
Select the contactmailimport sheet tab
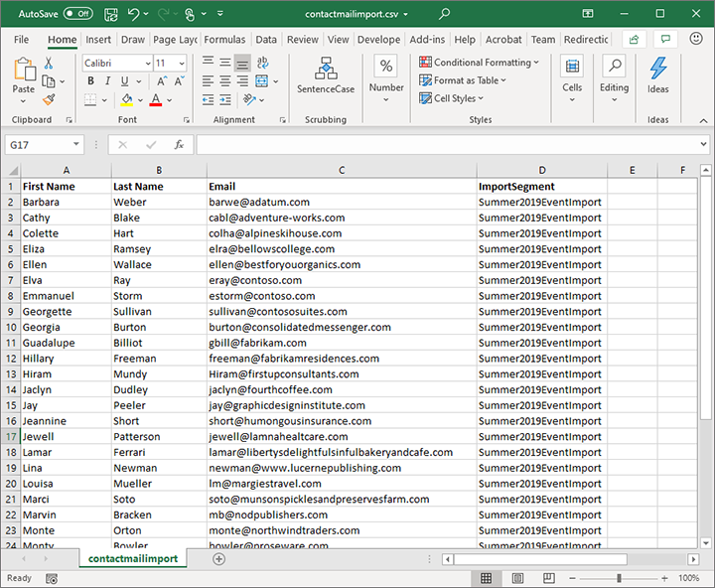pyautogui.click(x=133, y=559)
